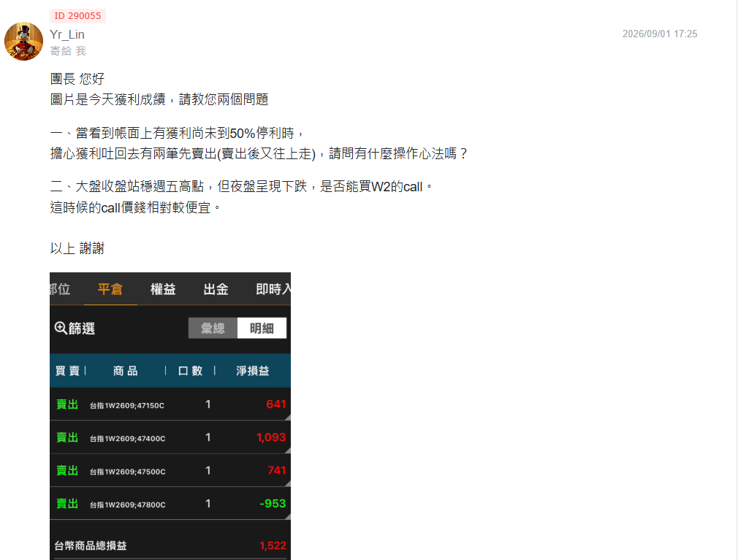The width and height of the screenshot is (738, 560).
Task: Click the Scrooge McDuck avatar image
Action: [x=23, y=41]
